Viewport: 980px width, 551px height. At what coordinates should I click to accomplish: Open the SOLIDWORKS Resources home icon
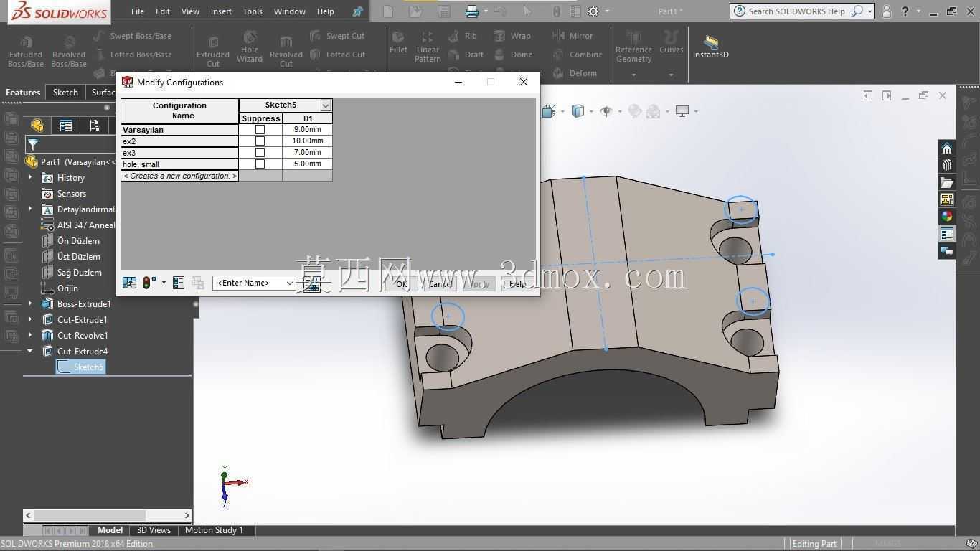(x=946, y=149)
